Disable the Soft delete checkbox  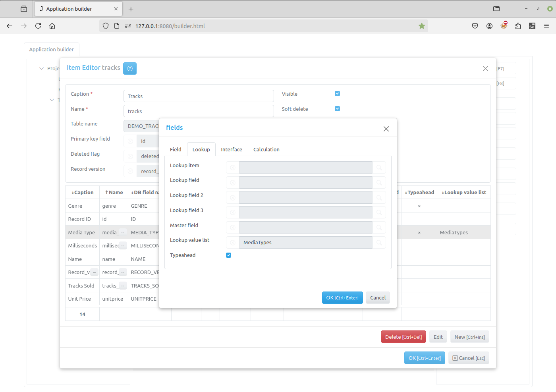coord(338,109)
